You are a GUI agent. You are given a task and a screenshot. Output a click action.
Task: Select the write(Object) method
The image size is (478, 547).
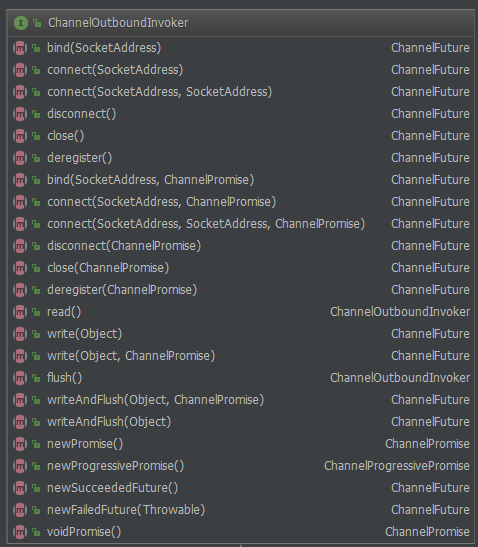(x=84, y=334)
